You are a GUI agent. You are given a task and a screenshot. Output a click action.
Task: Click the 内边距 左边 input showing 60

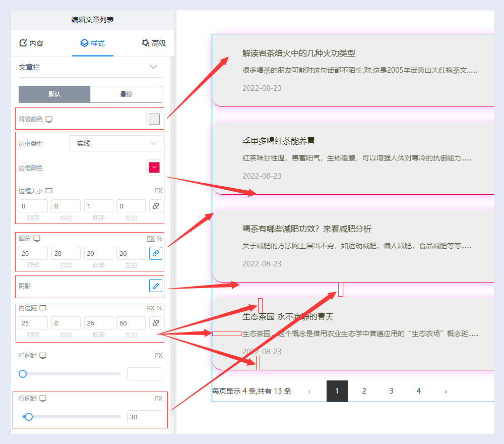click(131, 323)
